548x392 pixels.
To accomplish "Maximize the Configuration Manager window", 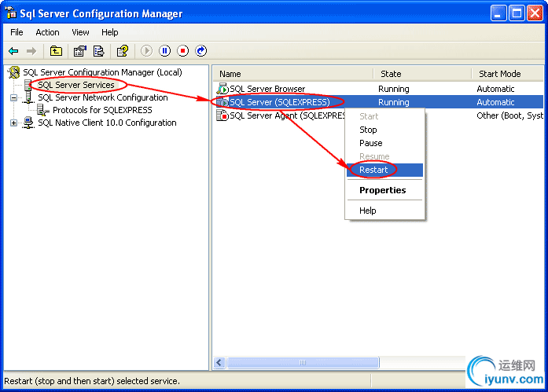I will pyautogui.click(x=517, y=13).
